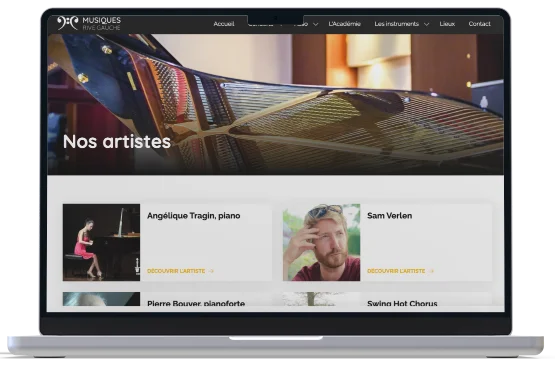Click the Pierre Bouyer card thumbnail
Image resolution: width=555 pixels, height=365 pixels.
coord(102,299)
